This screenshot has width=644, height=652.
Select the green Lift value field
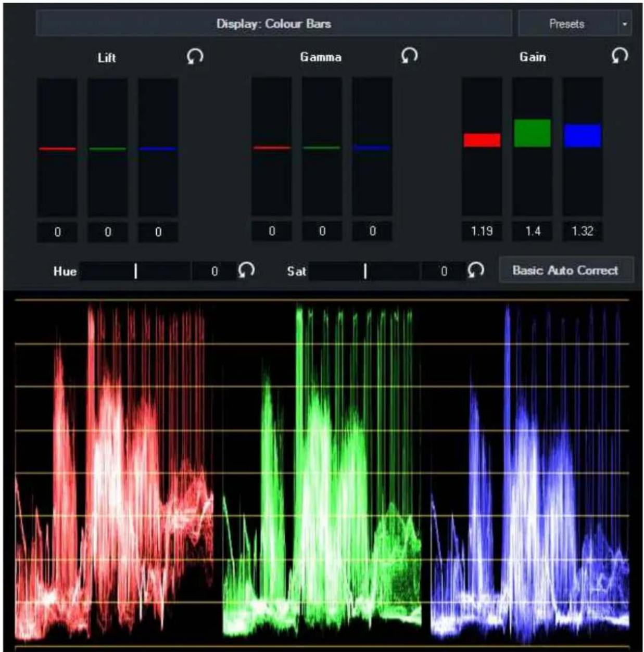pos(108,232)
